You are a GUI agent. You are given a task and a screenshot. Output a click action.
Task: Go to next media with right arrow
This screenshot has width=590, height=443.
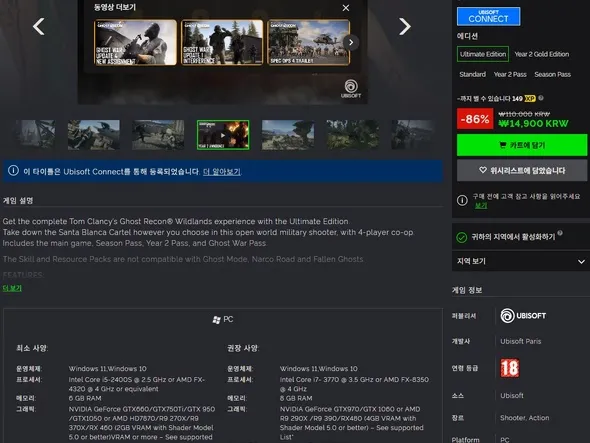coord(404,27)
